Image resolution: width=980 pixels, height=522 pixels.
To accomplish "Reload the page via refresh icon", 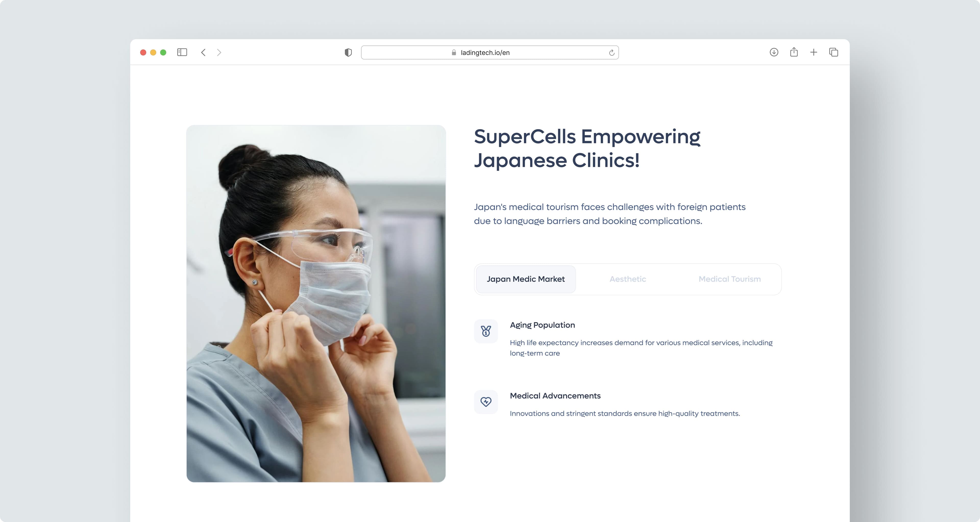I will point(611,53).
